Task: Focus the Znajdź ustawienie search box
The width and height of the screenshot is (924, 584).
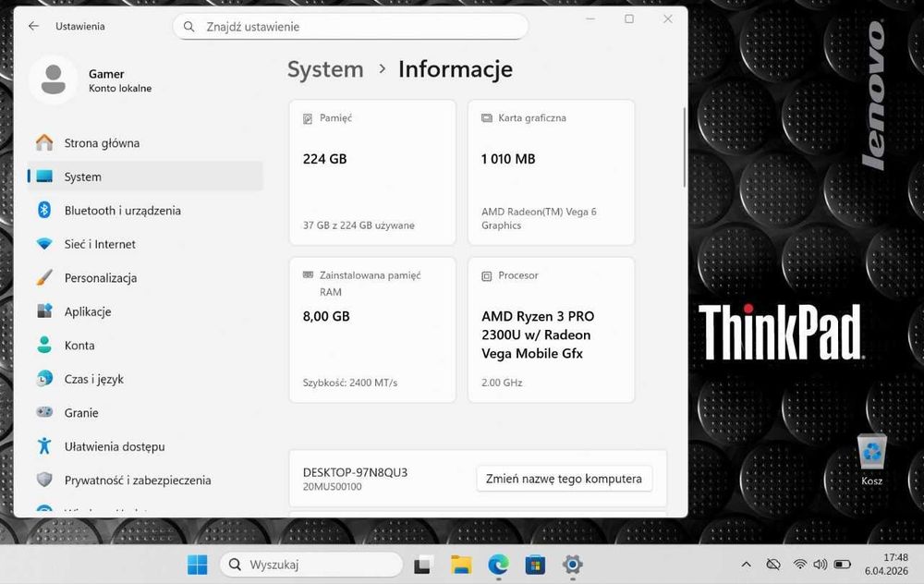Action: pos(350,27)
